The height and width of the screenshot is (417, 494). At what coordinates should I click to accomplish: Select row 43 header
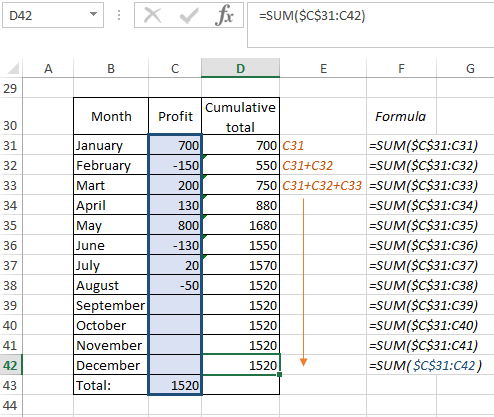coord(10,385)
